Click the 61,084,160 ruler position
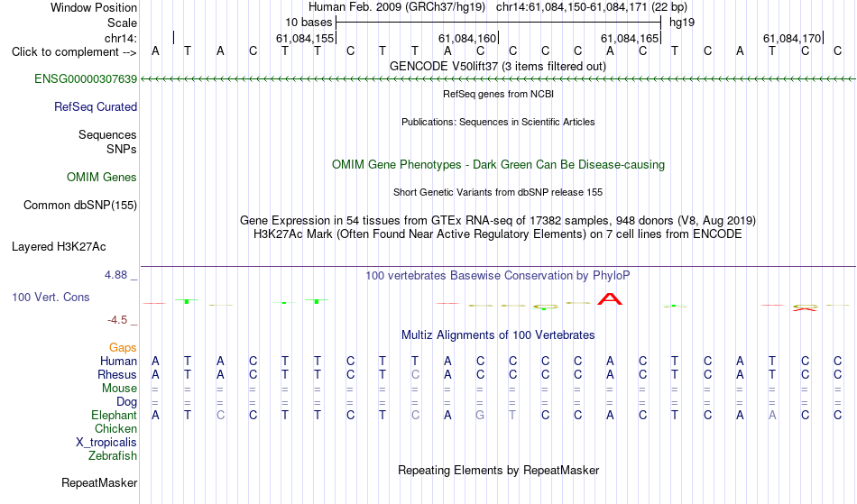The image size is (857, 504). [466, 38]
